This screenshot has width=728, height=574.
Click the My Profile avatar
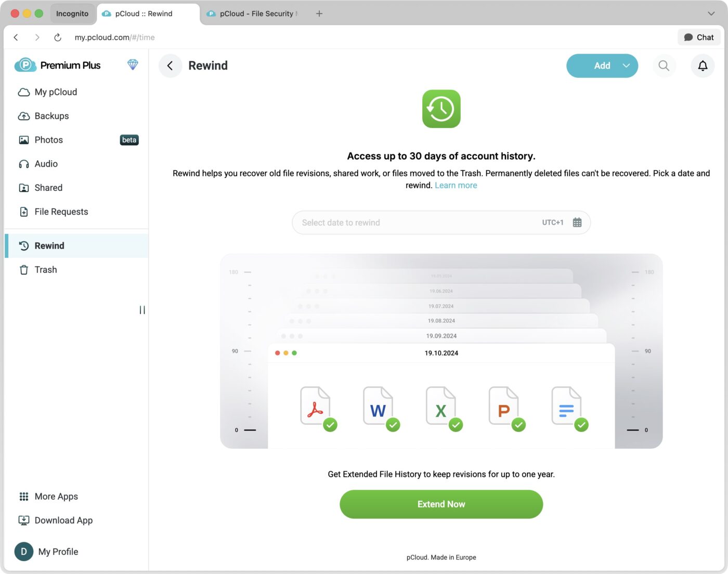(x=24, y=552)
